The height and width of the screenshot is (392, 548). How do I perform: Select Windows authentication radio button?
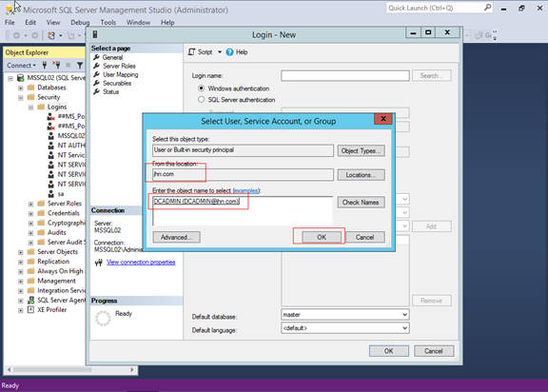[x=201, y=88]
